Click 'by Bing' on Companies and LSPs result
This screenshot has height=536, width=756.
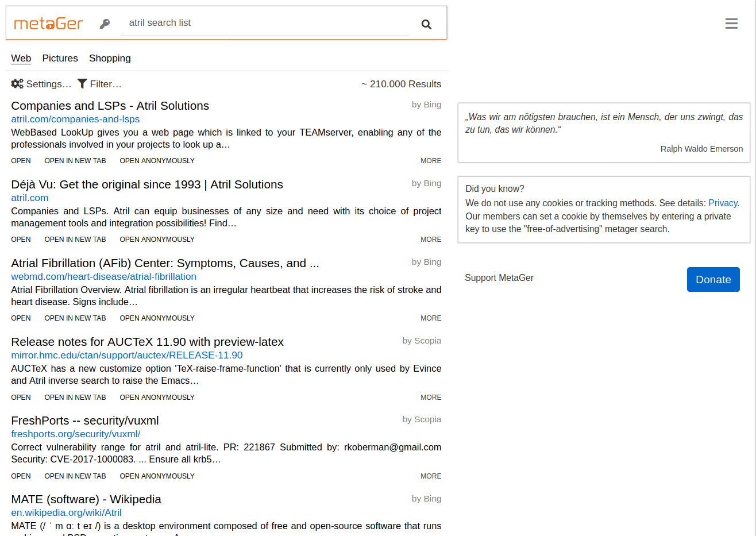coord(427,105)
